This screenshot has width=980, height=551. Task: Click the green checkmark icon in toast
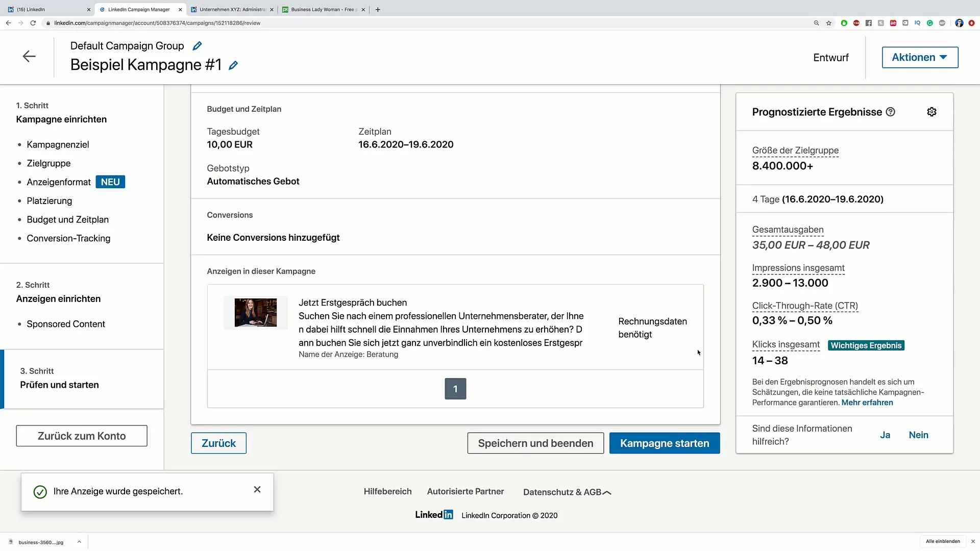coord(40,492)
